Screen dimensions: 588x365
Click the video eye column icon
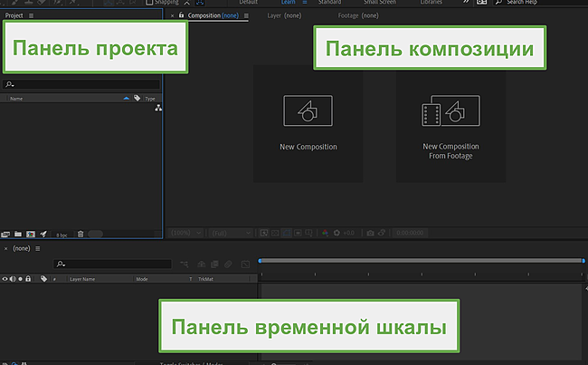[5, 279]
